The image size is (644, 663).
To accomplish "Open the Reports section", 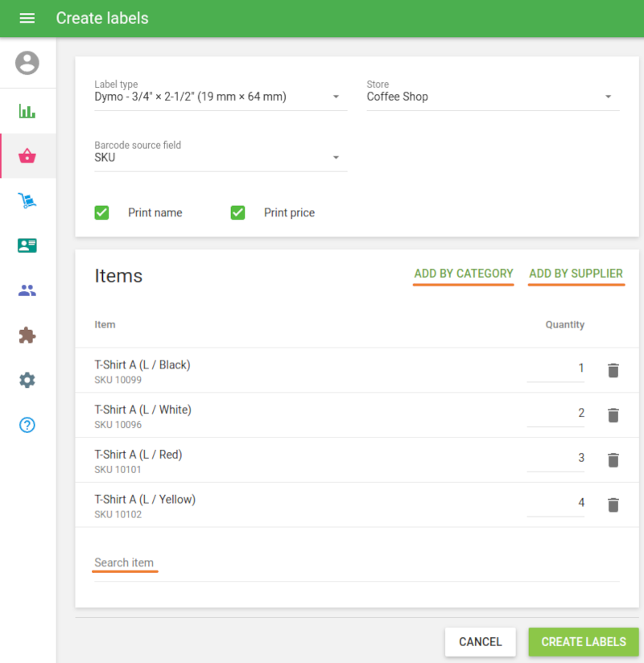I will pyautogui.click(x=27, y=110).
